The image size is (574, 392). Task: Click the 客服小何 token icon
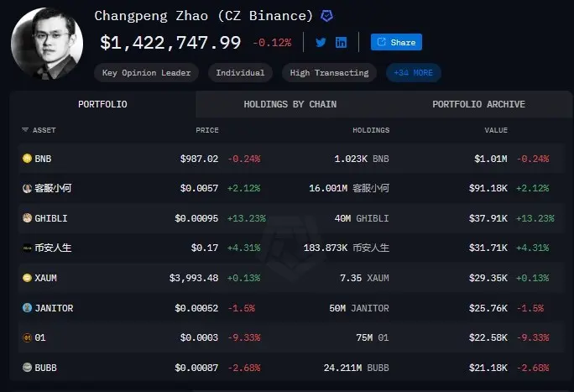[27, 188]
